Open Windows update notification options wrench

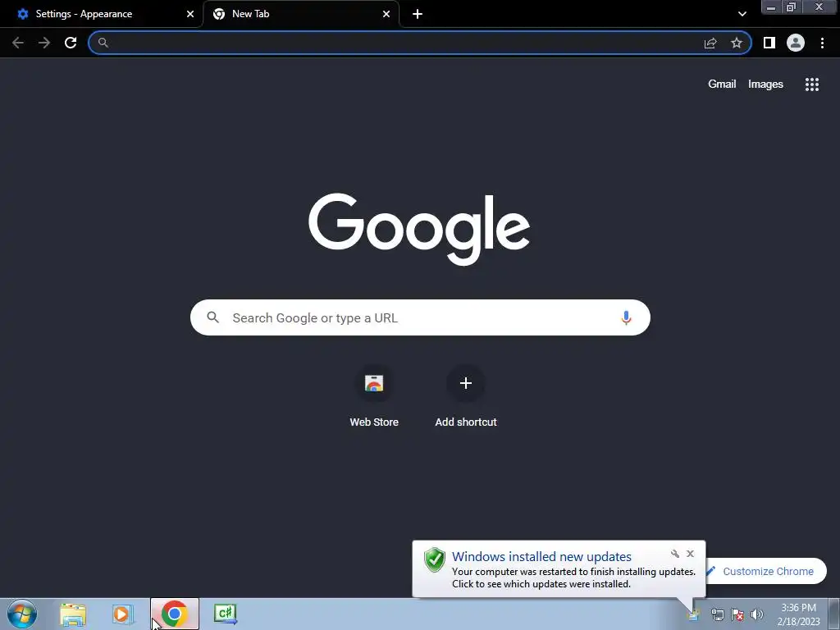tap(675, 554)
